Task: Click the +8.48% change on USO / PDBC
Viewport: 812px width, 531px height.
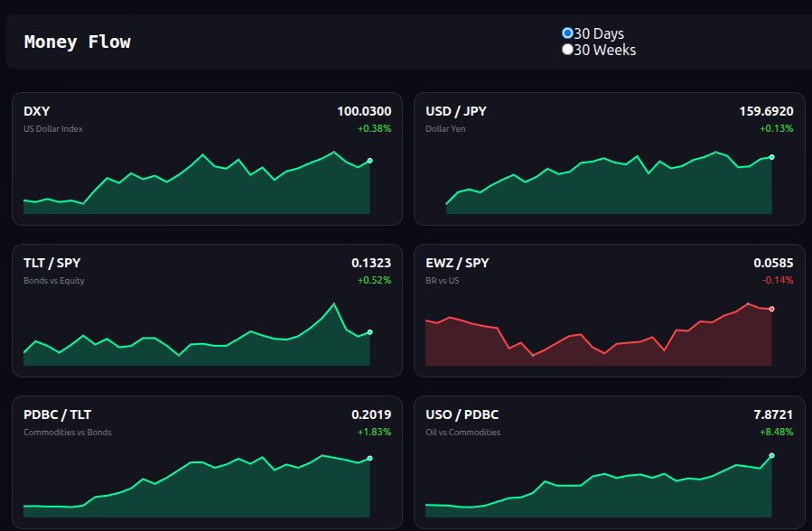Action: click(777, 432)
